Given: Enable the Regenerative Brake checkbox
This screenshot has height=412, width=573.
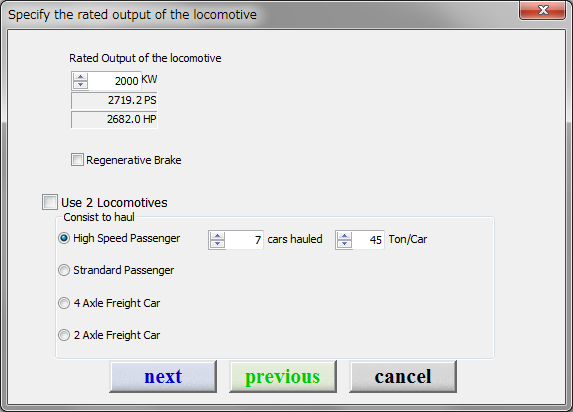Looking at the screenshot, I should [77, 160].
